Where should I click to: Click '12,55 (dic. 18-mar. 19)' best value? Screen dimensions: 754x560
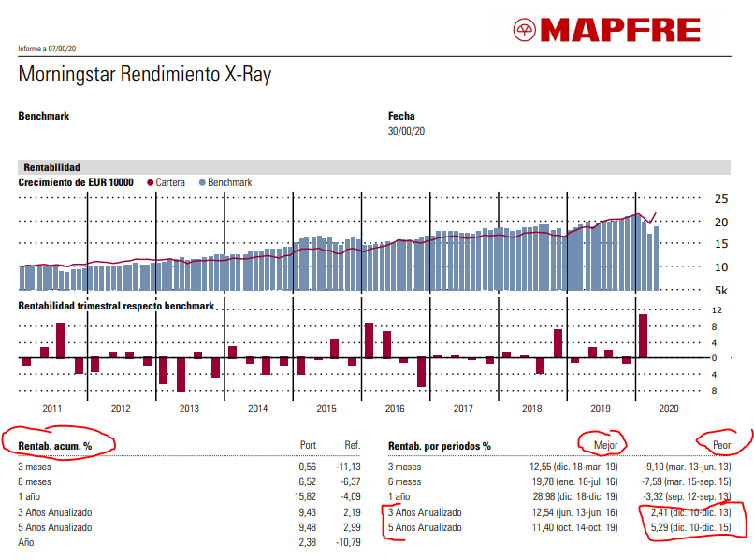coord(573,467)
